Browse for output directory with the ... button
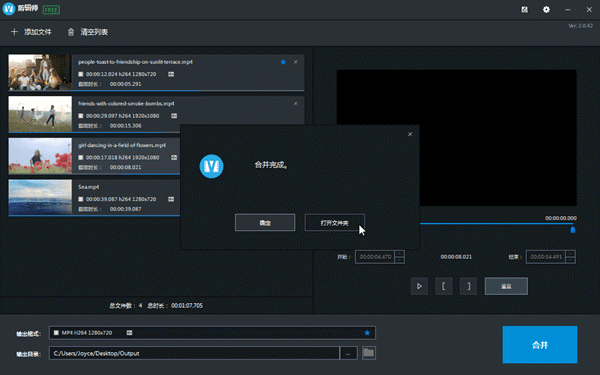This screenshot has width=600, height=375. 349,353
